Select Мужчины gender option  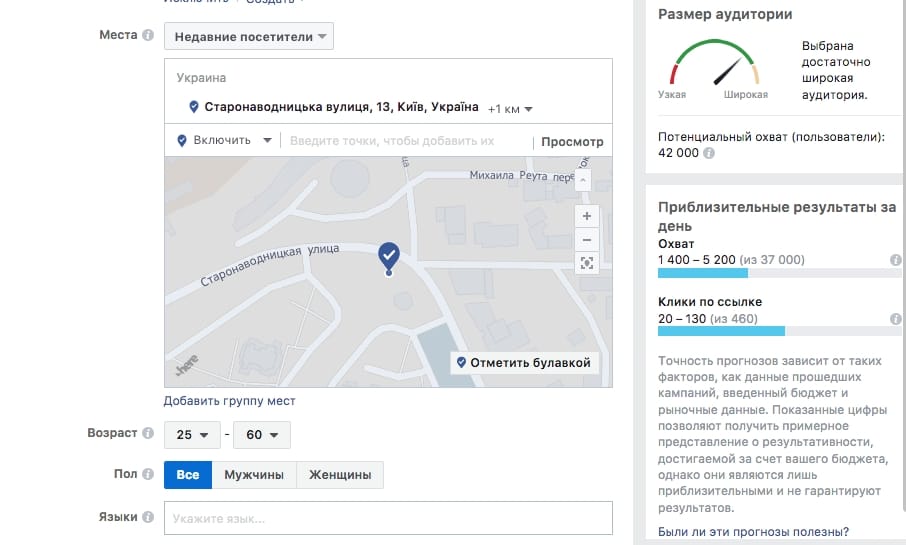click(x=254, y=475)
